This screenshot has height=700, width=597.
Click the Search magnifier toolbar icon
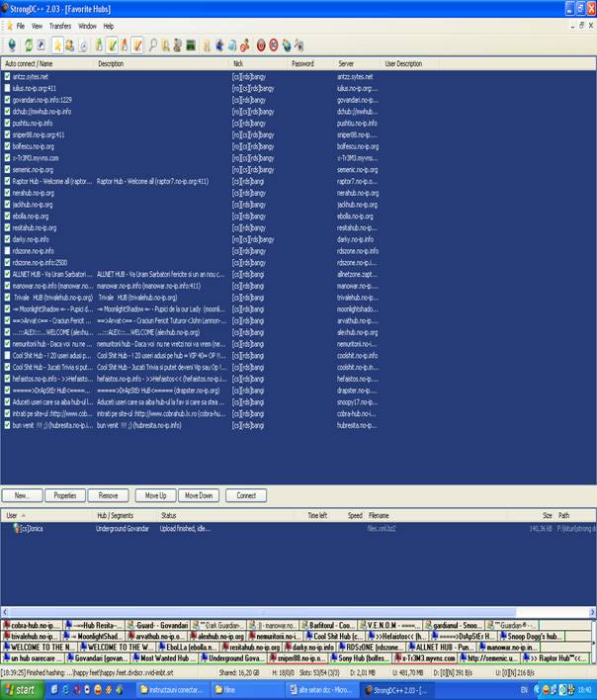pyautogui.click(x=152, y=44)
